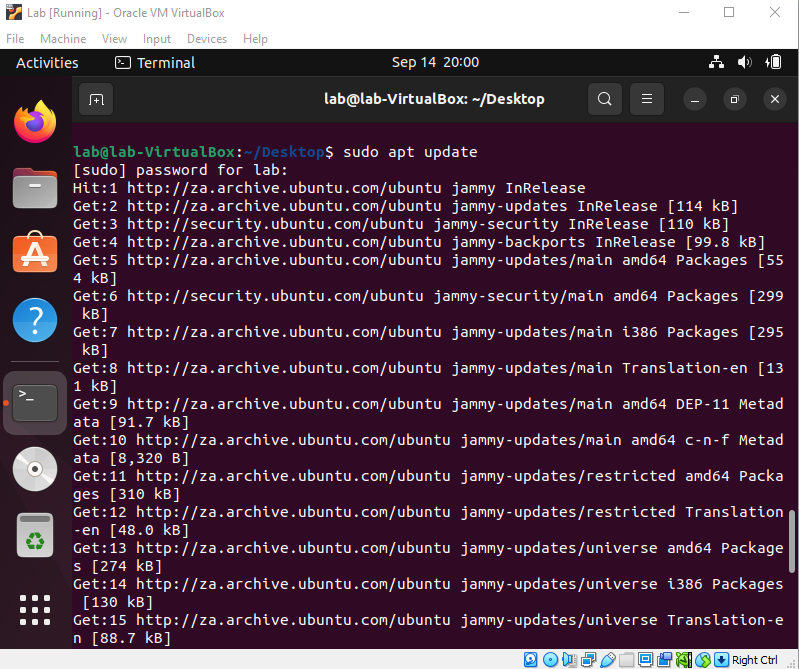The height and width of the screenshot is (669, 799).
Task: Open the View menu
Action: (x=114, y=39)
